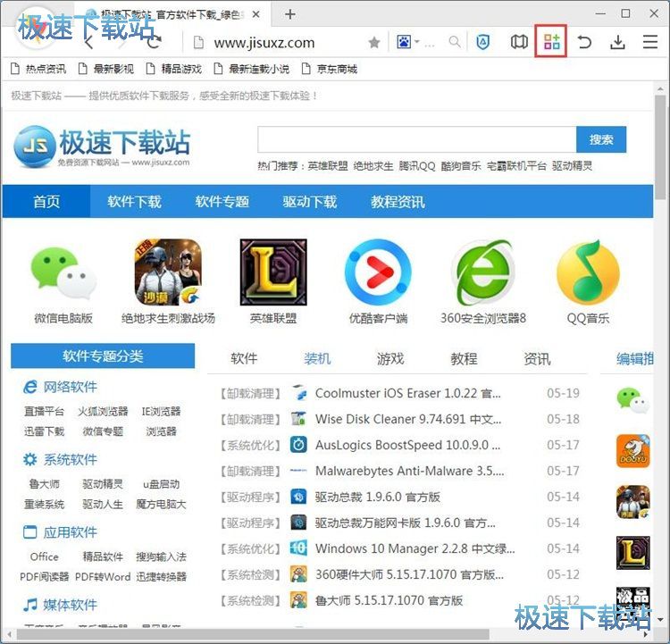Open a new tab with plus button
Viewport: 670px width, 644px height.
click(290, 14)
